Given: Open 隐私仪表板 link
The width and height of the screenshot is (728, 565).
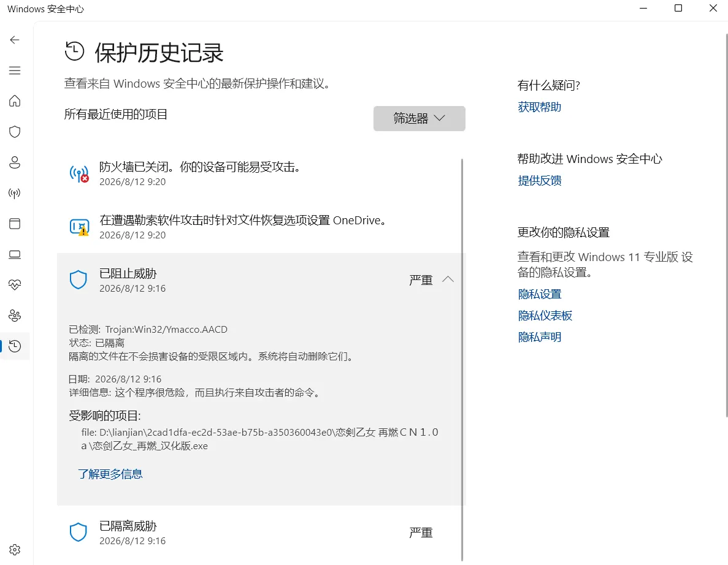Looking at the screenshot, I should [545, 316].
